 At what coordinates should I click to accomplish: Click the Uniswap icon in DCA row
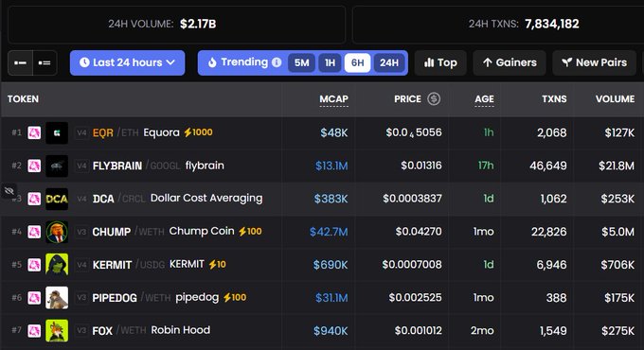(x=34, y=199)
